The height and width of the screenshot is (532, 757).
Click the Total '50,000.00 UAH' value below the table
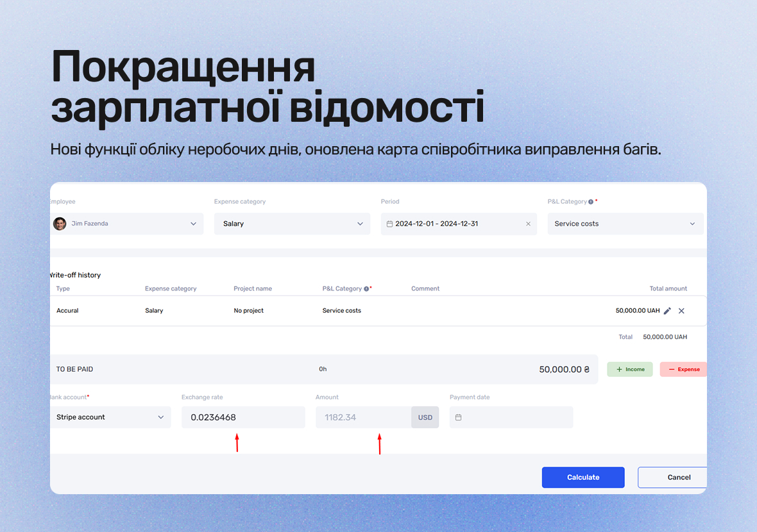665,337
